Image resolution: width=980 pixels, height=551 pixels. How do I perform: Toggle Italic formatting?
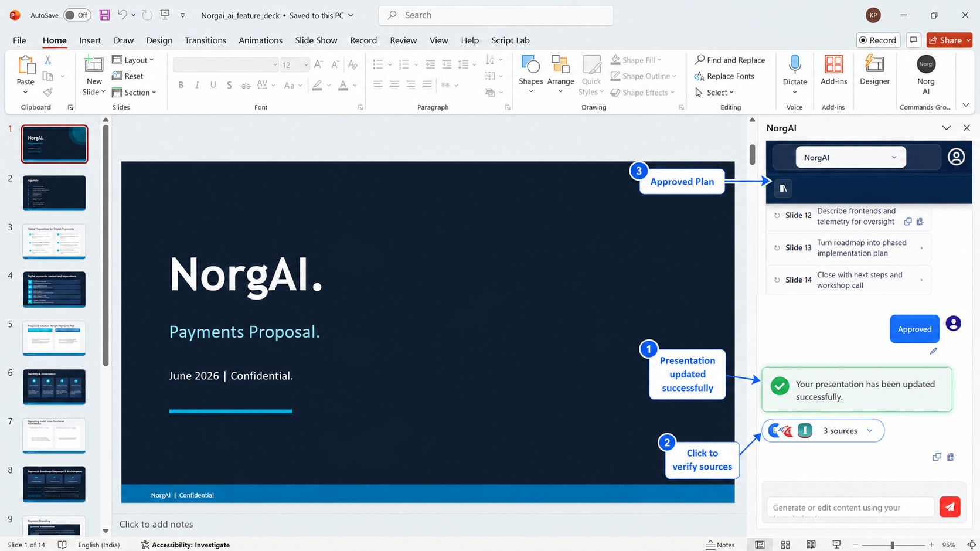pyautogui.click(x=197, y=86)
